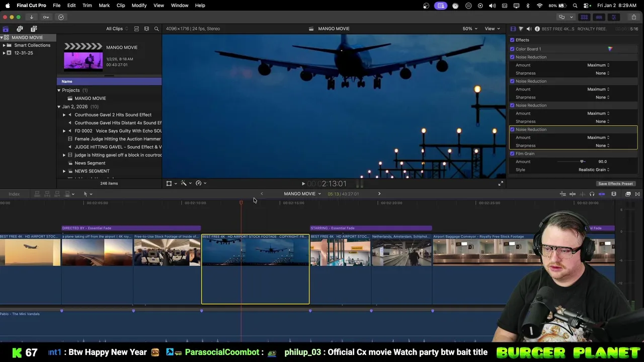Open the Trim menu
This screenshot has height=362, width=644.
tap(87, 6)
